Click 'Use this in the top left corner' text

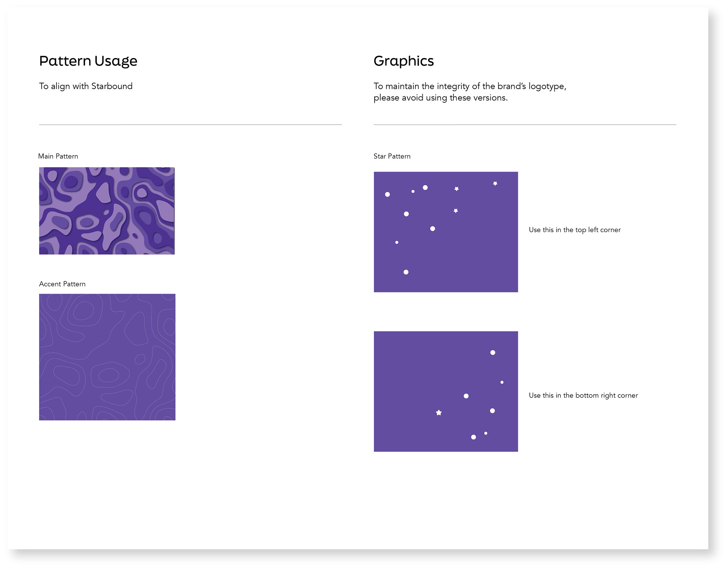click(x=575, y=230)
